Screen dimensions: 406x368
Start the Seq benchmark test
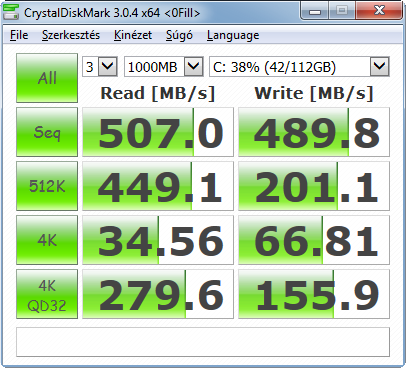tap(47, 132)
